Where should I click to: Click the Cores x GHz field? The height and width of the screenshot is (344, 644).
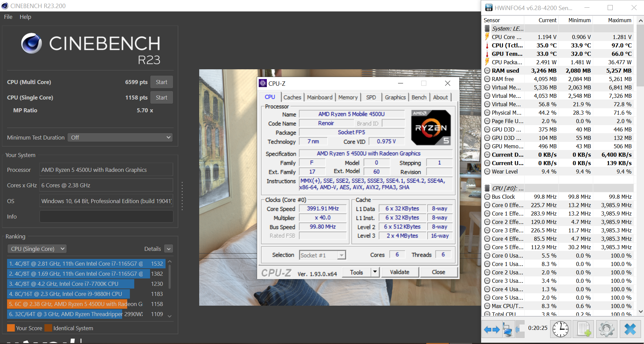[x=106, y=185]
